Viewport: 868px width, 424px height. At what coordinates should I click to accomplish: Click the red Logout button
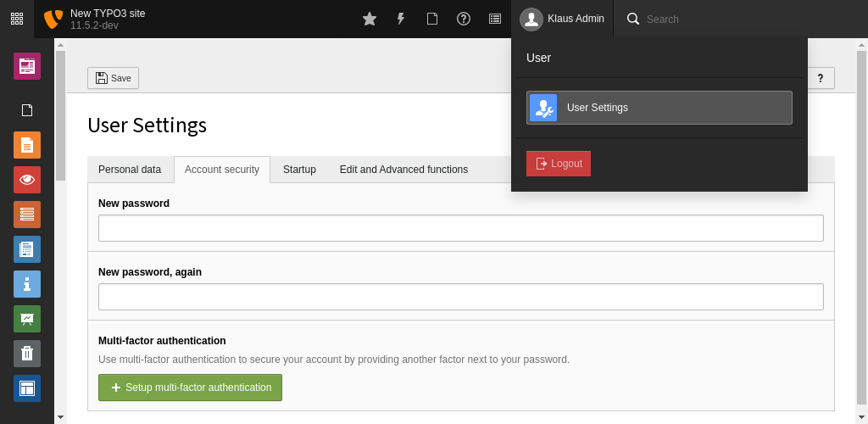559,164
